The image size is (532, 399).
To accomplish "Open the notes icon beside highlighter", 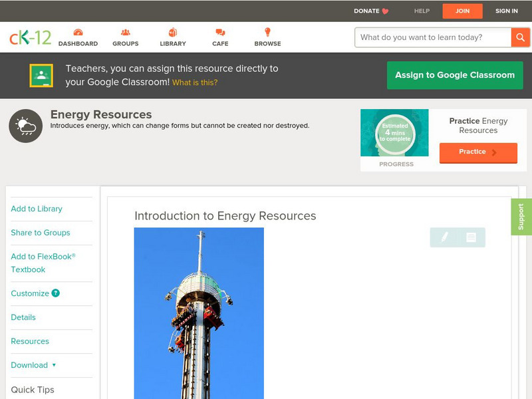I will pyautogui.click(x=471, y=237).
